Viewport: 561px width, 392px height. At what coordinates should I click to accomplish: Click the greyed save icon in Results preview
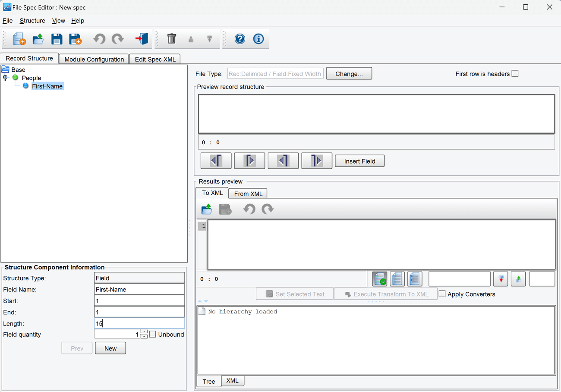point(225,209)
